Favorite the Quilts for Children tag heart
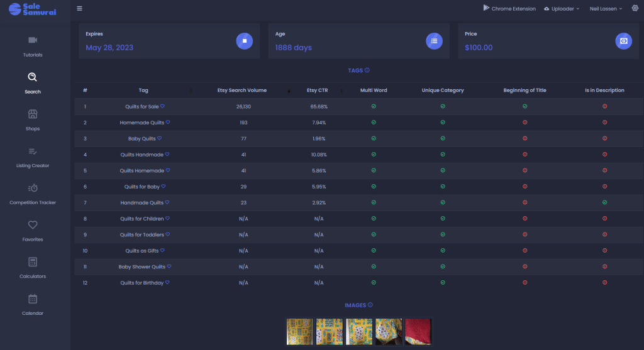The image size is (644, 350). (x=167, y=218)
